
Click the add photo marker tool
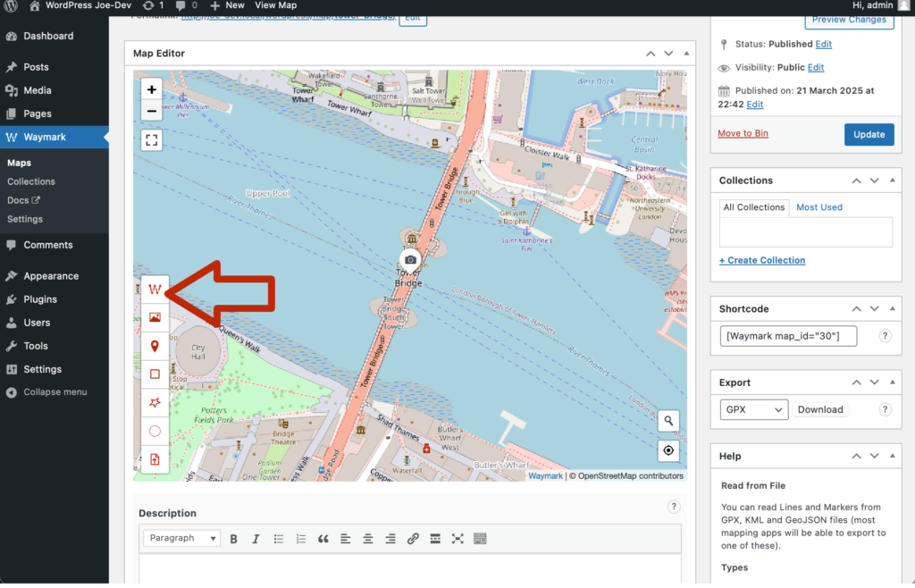point(155,317)
